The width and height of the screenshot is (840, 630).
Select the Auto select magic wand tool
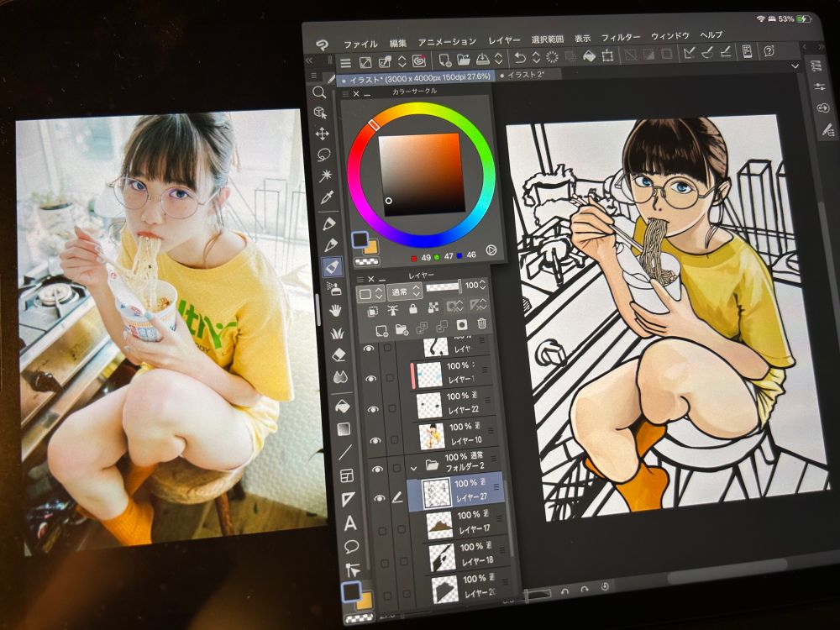point(325,176)
